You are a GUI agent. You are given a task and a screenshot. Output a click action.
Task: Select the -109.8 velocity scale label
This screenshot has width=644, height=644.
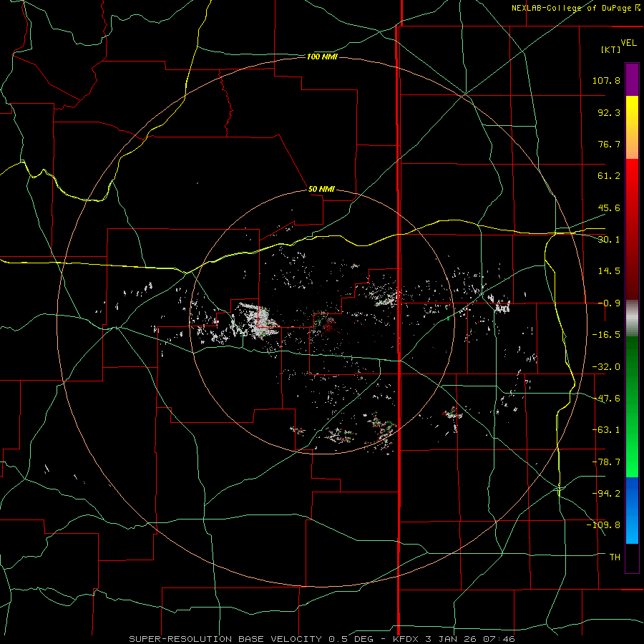click(x=603, y=525)
